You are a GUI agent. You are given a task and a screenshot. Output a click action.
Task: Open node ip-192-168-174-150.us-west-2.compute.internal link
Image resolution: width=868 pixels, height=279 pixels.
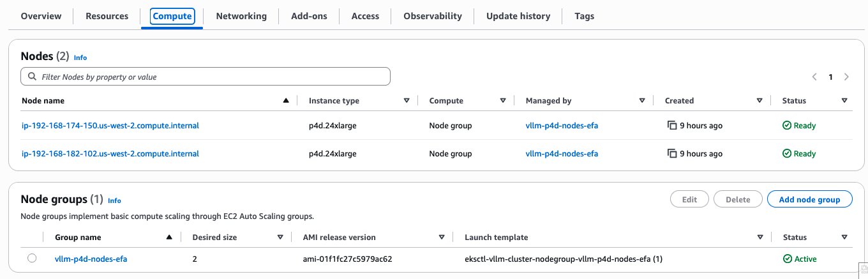point(110,126)
